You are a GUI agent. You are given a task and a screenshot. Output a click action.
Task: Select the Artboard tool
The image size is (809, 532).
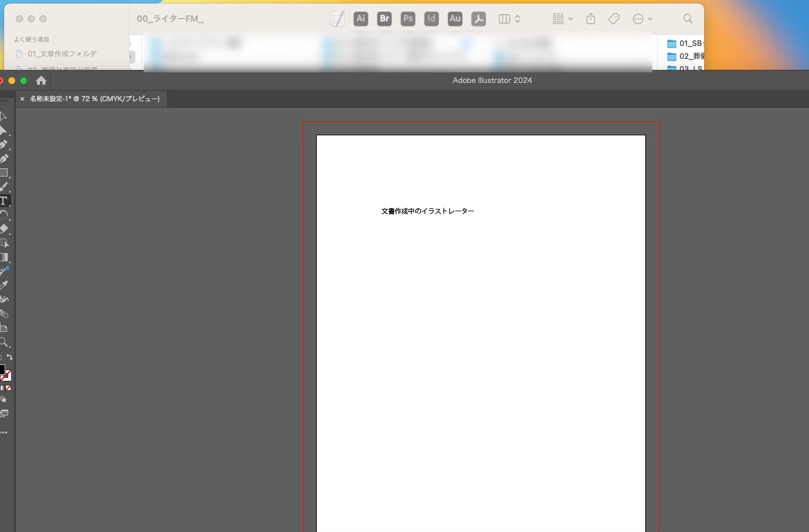pos(4,328)
